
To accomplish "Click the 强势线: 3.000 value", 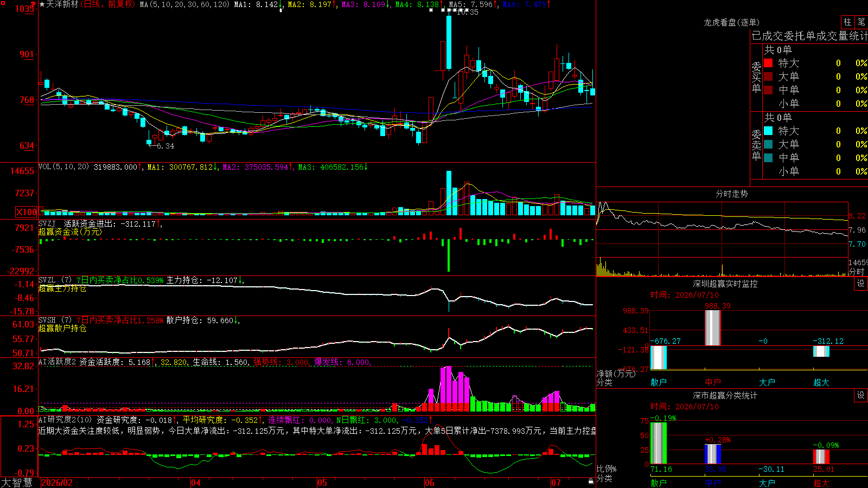I will 281,362.
